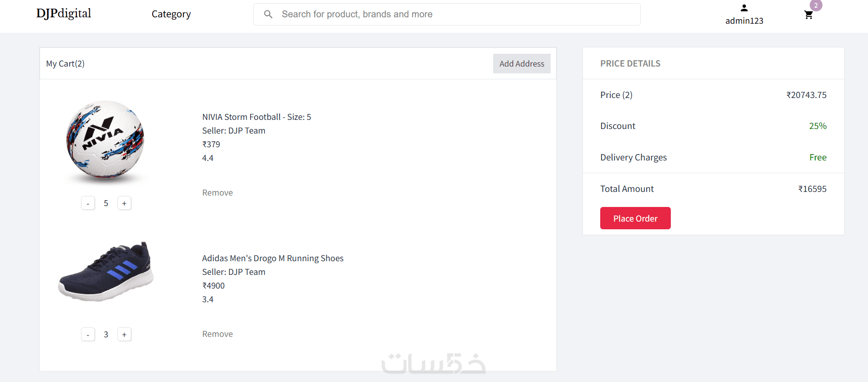This screenshot has height=382, width=868.
Task: Go to DJPdigital home logo
Action: (x=64, y=14)
